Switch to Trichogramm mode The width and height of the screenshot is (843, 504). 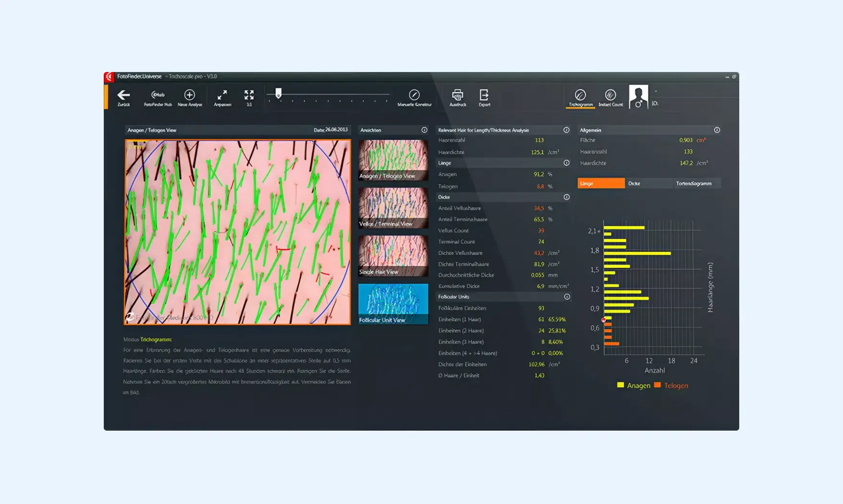click(x=580, y=96)
